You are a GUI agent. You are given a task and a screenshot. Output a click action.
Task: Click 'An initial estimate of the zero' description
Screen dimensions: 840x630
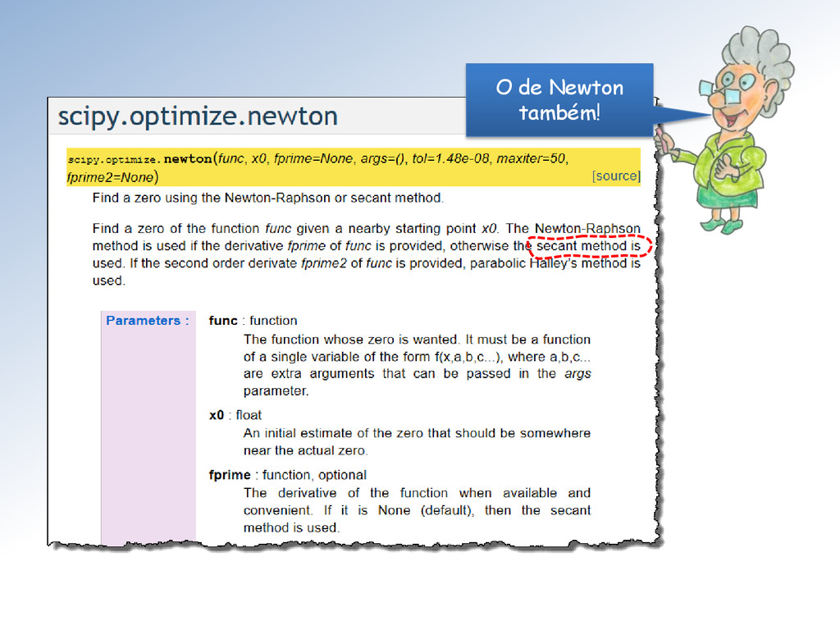pos(417,441)
